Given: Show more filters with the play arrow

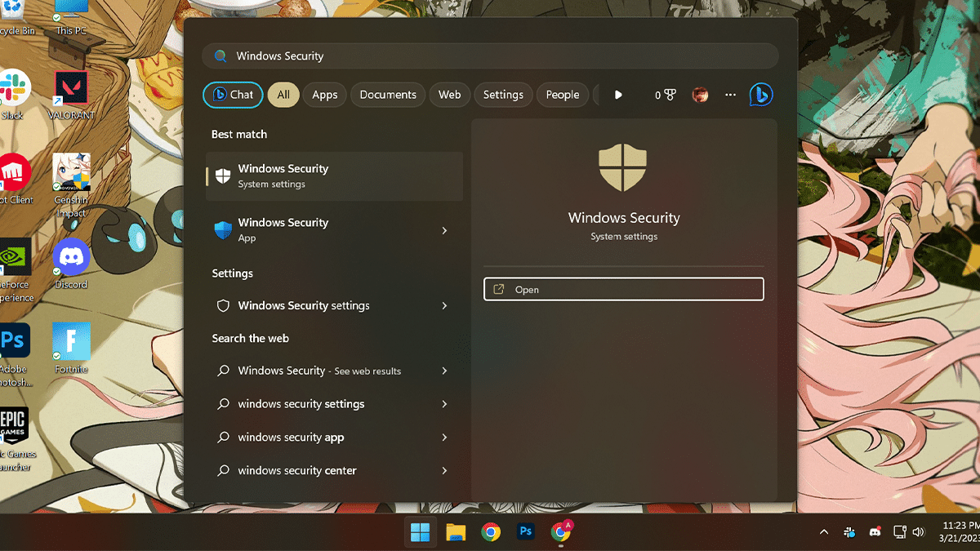Looking at the screenshot, I should tap(618, 95).
